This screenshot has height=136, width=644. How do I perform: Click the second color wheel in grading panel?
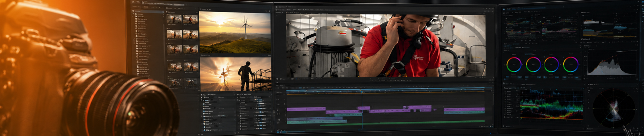(533, 65)
